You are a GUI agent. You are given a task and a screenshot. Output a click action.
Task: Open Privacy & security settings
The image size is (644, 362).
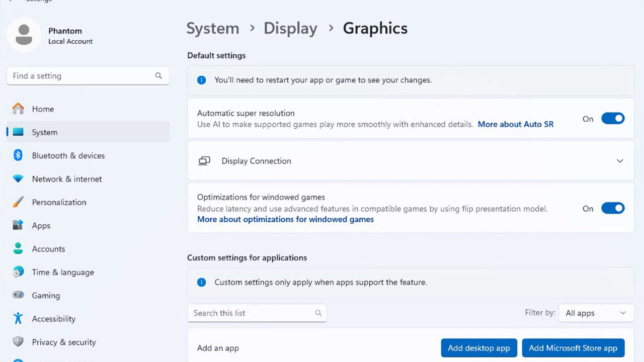tap(88, 342)
